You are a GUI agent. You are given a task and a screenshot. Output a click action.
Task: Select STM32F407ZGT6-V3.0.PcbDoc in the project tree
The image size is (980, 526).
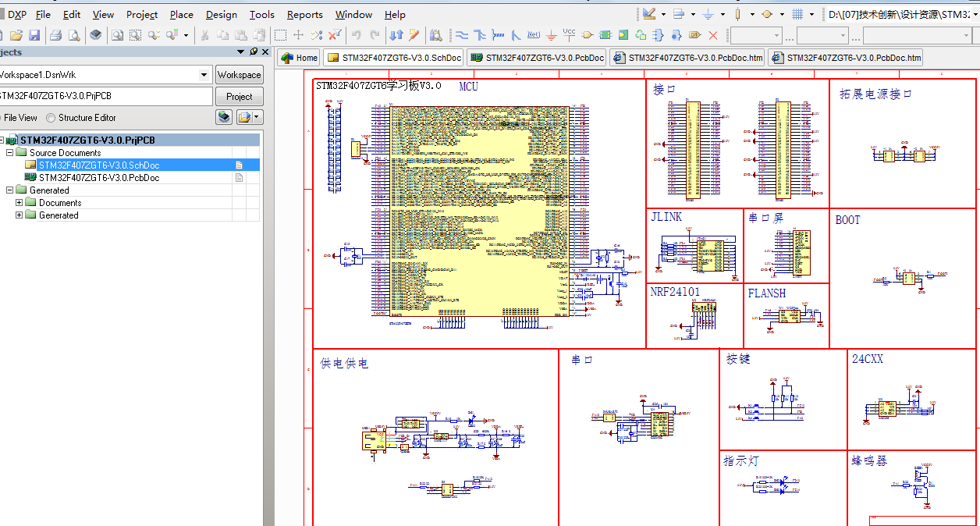point(99,178)
